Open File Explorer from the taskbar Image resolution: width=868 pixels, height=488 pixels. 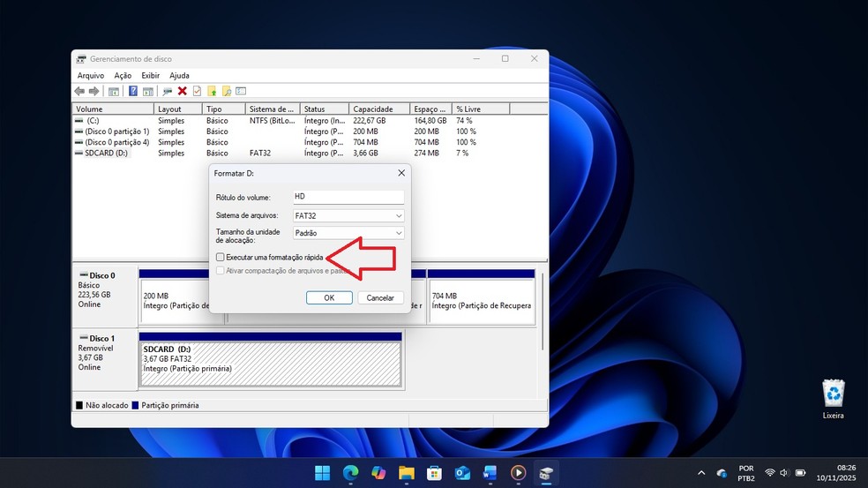tap(406, 472)
